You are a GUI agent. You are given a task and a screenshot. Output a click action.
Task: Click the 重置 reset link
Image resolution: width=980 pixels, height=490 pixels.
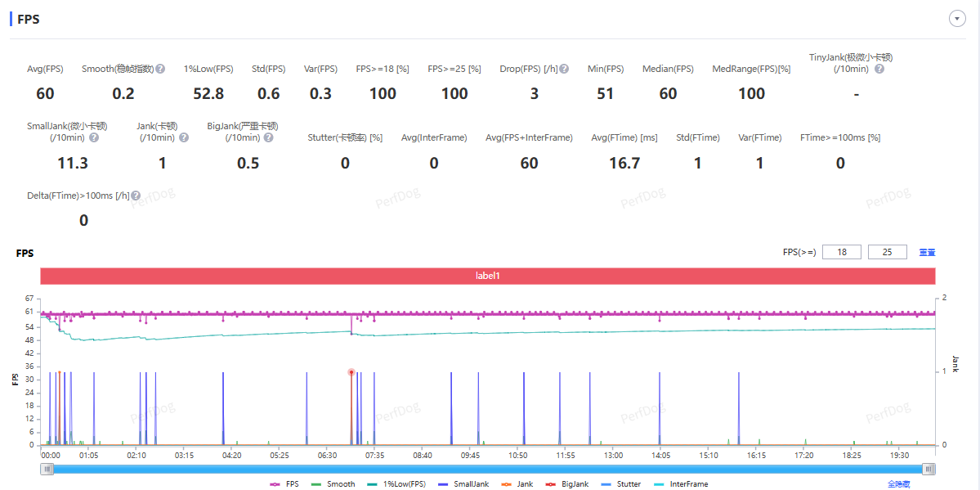tap(927, 252)
